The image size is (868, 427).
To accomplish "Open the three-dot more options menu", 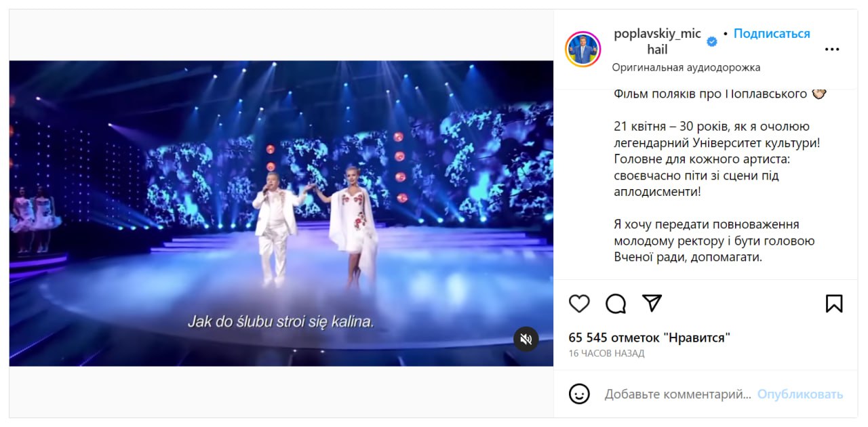I will [x=832, y=49].
